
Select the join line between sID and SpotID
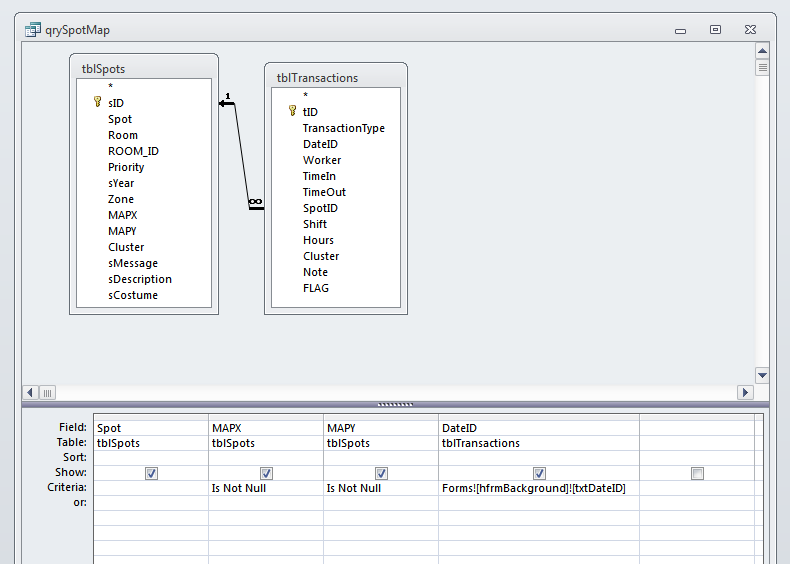[x=242, y=154]
